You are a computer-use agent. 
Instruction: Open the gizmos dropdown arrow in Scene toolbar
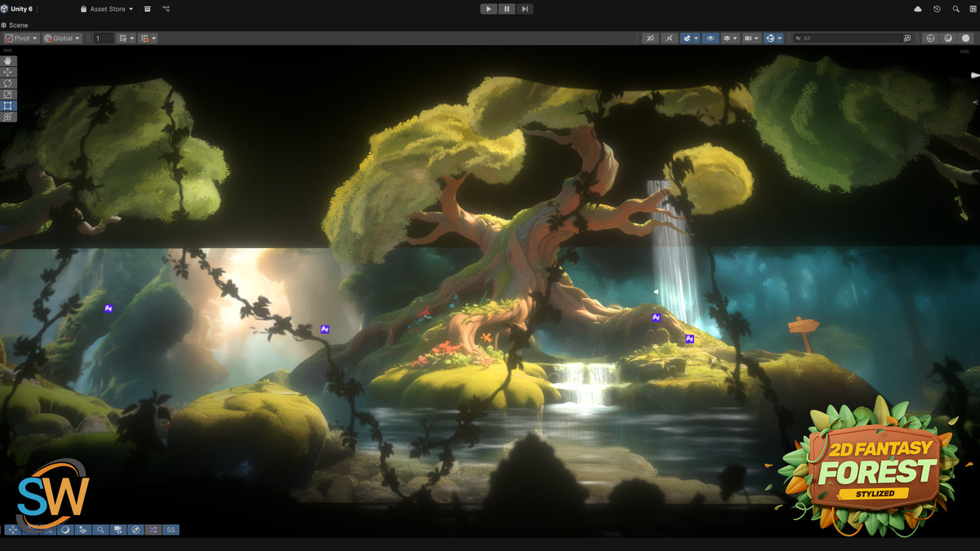pyautogui.click(x=779, y=38)
